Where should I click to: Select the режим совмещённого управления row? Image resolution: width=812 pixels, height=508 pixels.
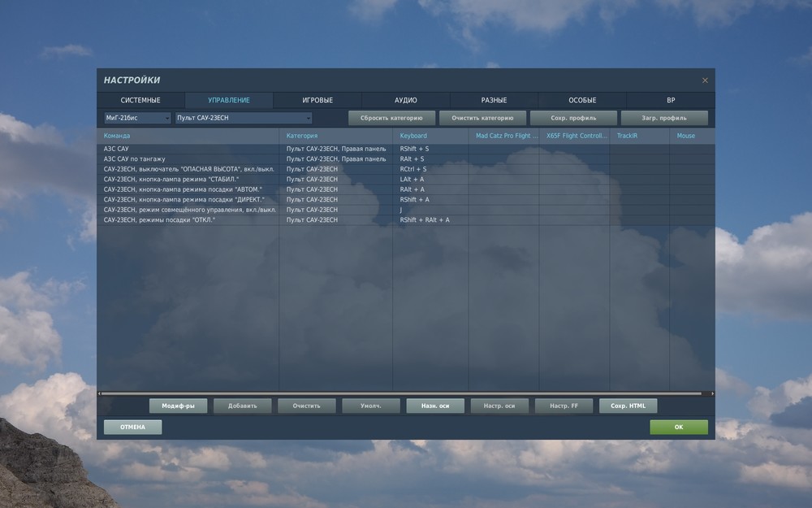pyautogui.click(x=406, y=210)
